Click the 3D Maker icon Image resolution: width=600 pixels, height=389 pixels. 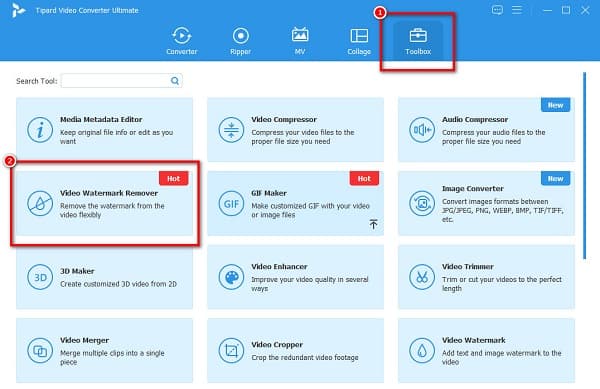pyautogui.click(x=40, y=277)
